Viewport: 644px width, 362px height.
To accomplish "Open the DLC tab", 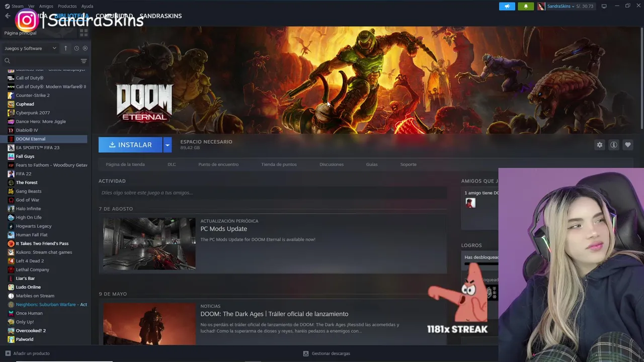I will (172, 164).
